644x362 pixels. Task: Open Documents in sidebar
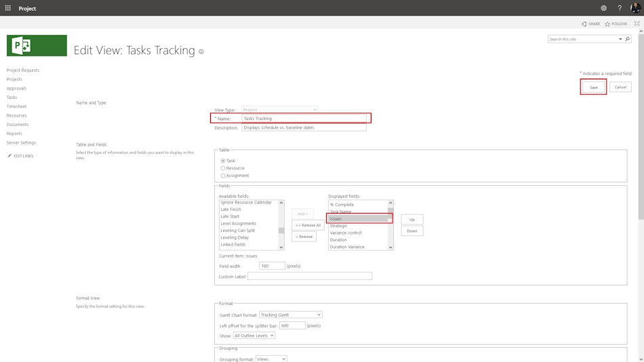click(x=17, y=125)
